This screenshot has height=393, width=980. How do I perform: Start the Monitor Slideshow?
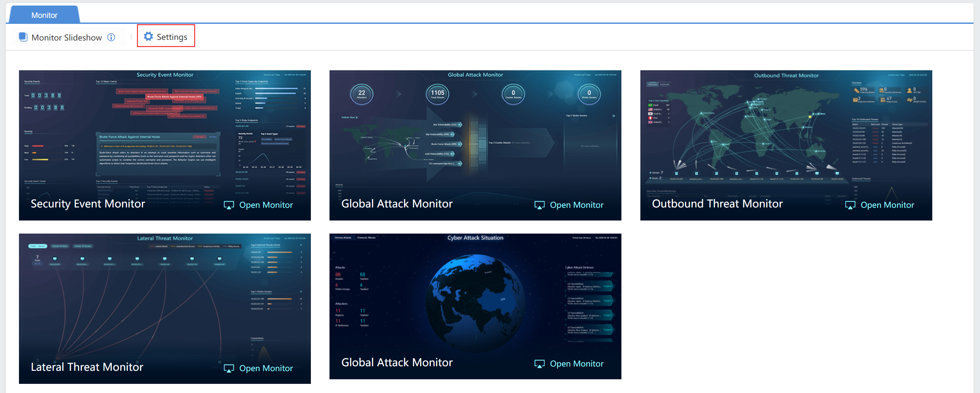point(67,37)
